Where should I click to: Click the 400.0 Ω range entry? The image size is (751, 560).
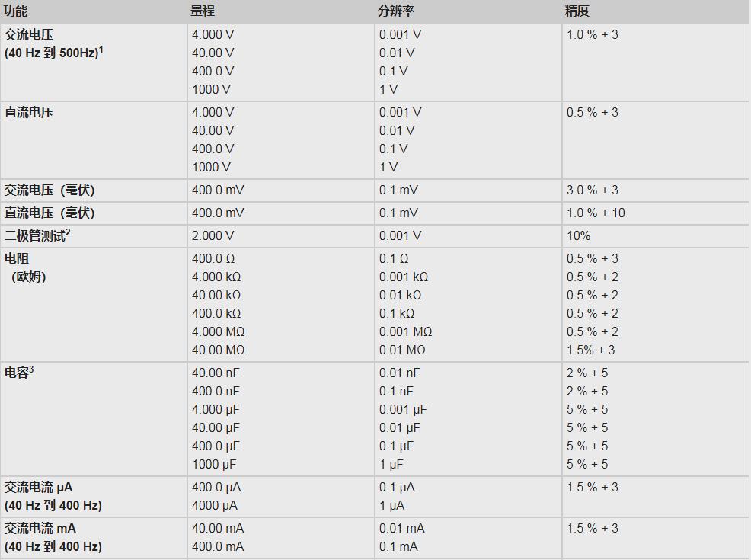pyautogui.click(x=215, y=258)
